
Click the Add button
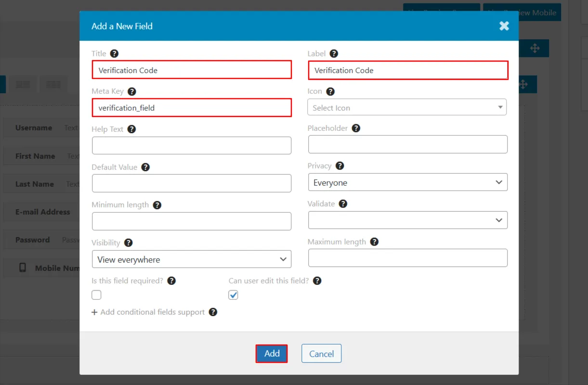point(271,353)
